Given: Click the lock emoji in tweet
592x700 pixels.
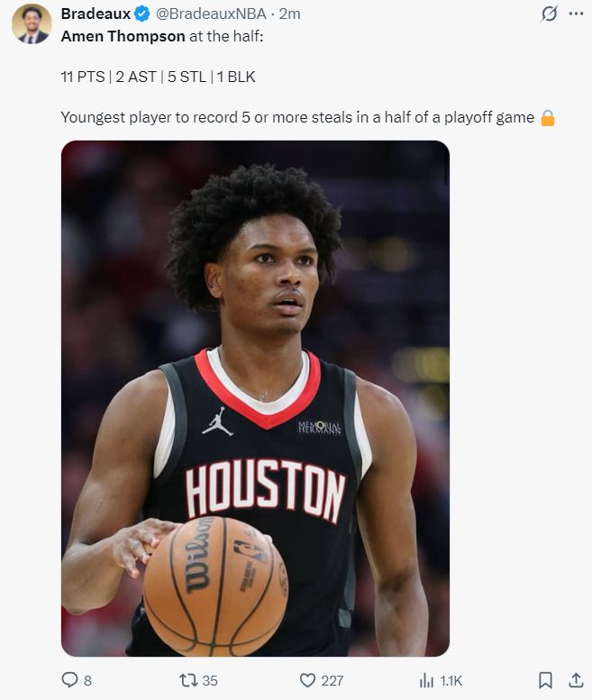Looking at the screenshot, I should point(547,118).
